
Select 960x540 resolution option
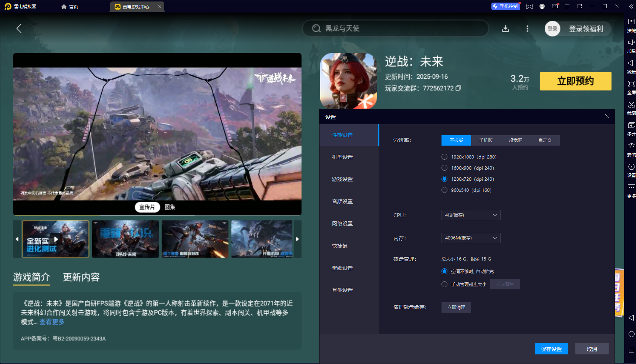(444, 190)
